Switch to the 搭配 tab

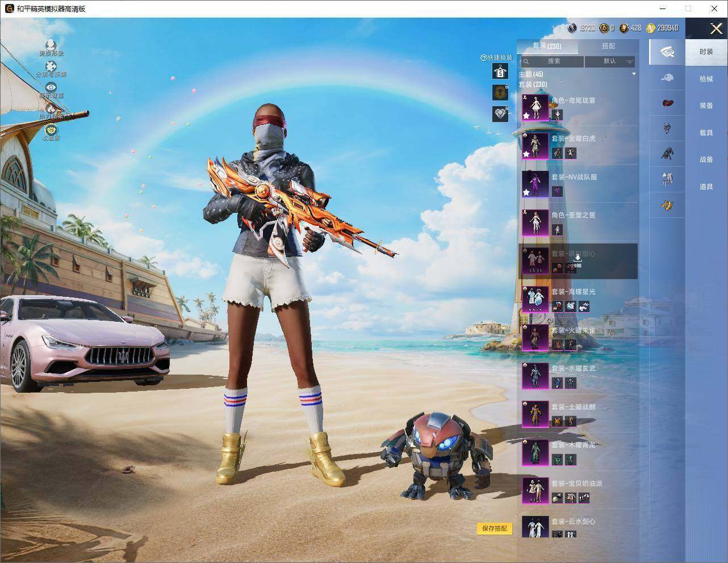point(608,46)
